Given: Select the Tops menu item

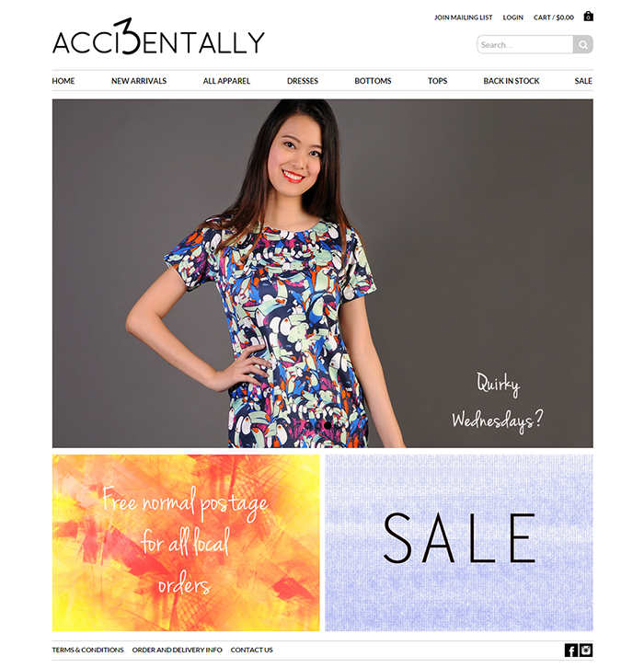Looking at the screenshot, I should 437,81.
